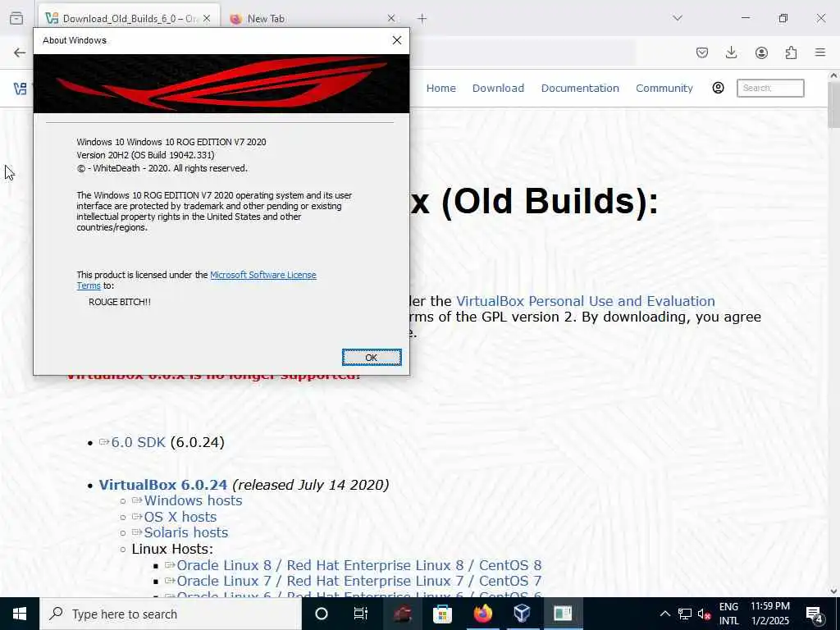Open the taskbar clock and date

[769, 614]
